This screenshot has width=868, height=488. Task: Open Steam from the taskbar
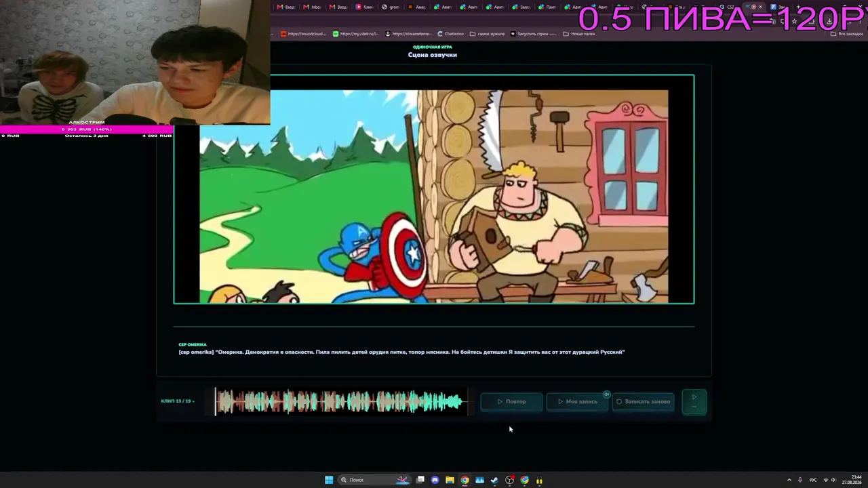coord(494,480)
